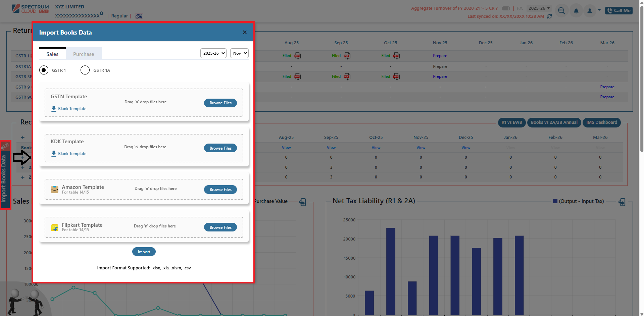The image size is (644, 316).
Task: Click the Import button
Action: coord(144,252)
